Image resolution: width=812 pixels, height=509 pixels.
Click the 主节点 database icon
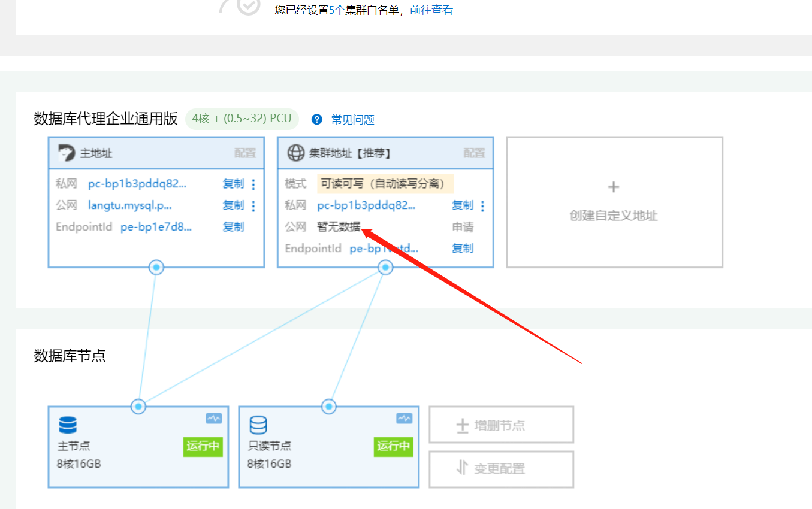tap(68, 425)
